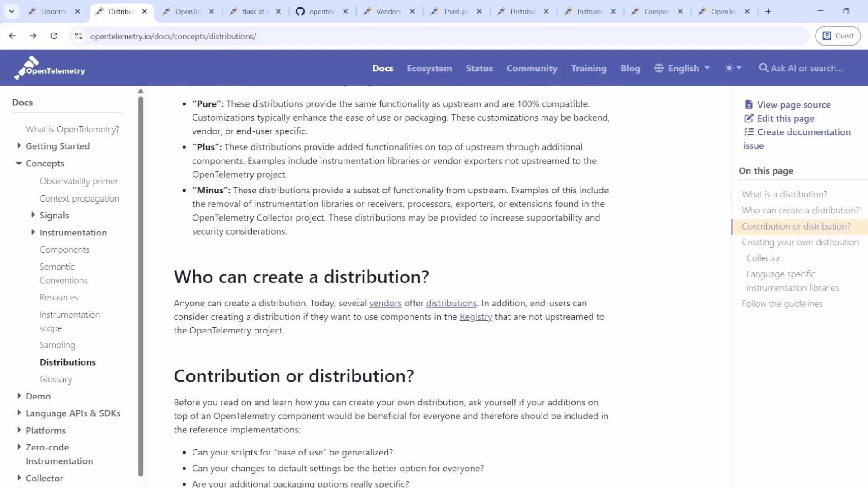The image size is (868, 488).
Task: Open the Community nav menu
Action: (532, 68)
